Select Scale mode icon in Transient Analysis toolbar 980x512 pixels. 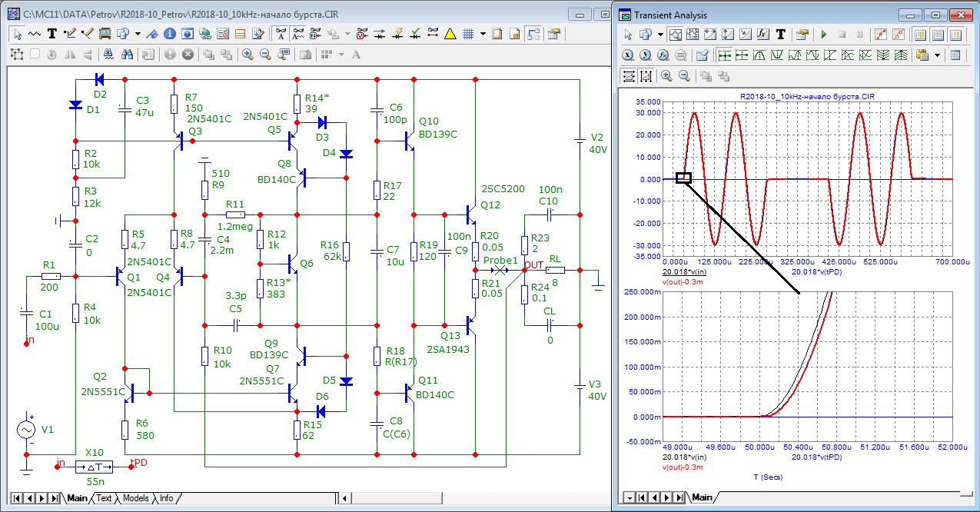pyautogui.click(x=676, y=35)
